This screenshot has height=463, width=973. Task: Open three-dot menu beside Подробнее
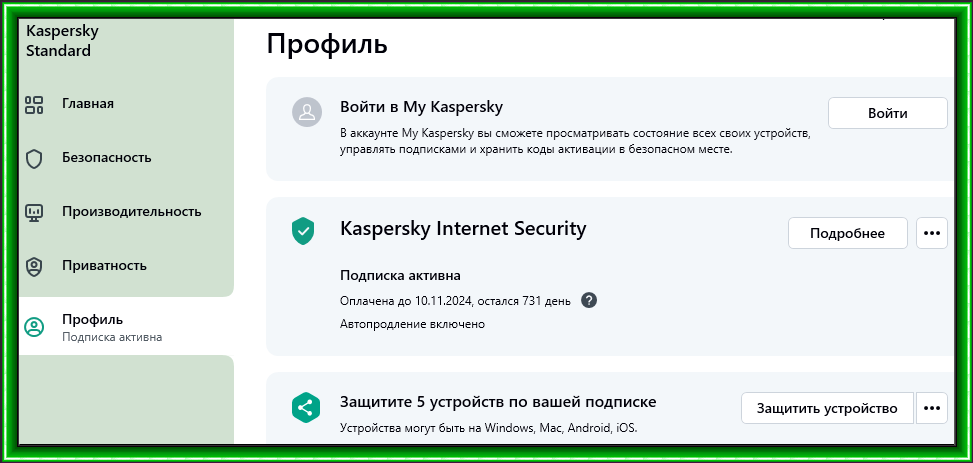(x=931, y=233)
